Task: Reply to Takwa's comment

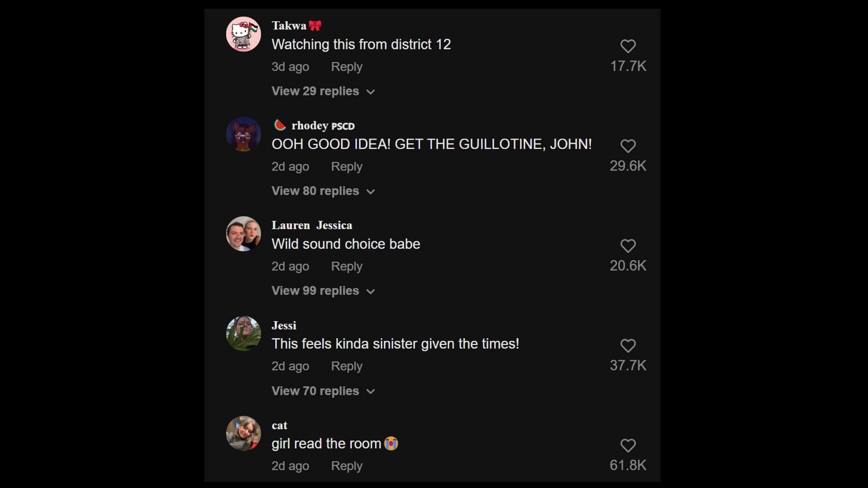Action: click(347, 67)
